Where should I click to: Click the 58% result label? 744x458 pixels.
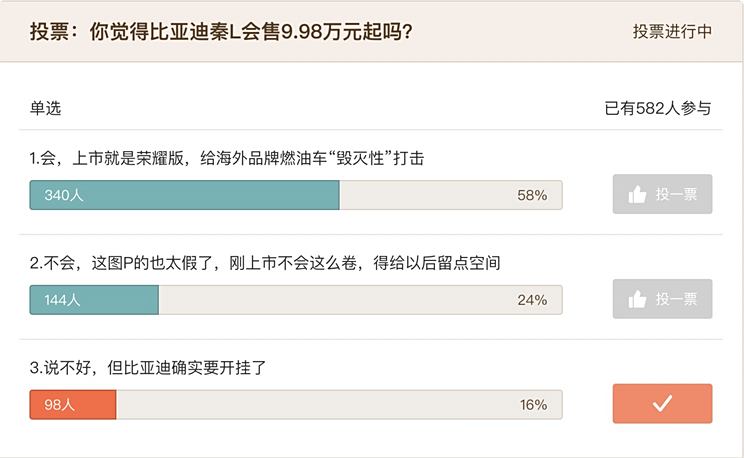pyautogui.click(x=532, y=195)
